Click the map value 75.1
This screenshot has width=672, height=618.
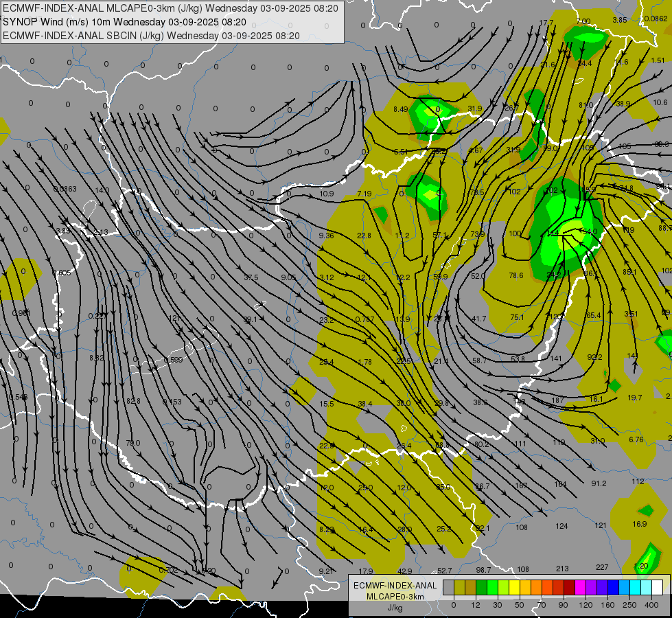[x=518, y=317]
